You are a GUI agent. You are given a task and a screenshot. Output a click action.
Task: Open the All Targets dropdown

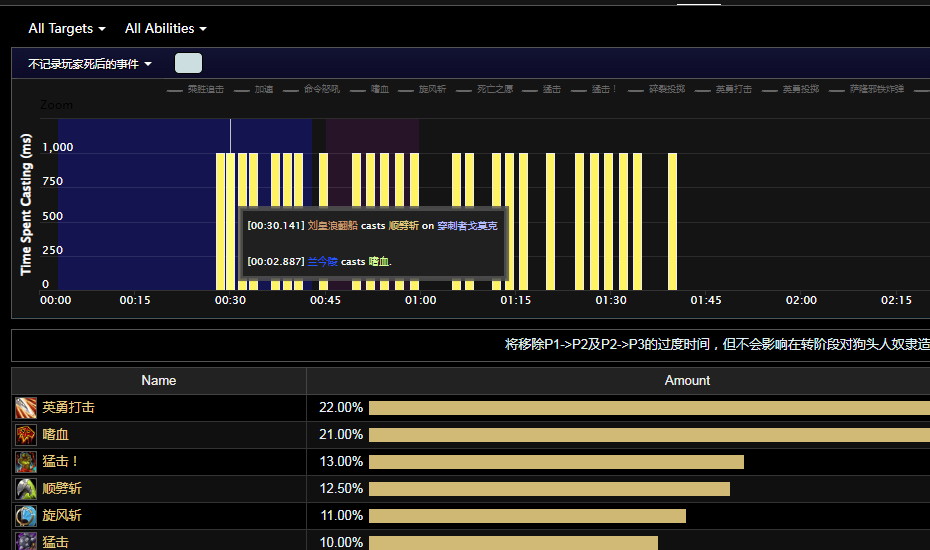tap(67, 29)
